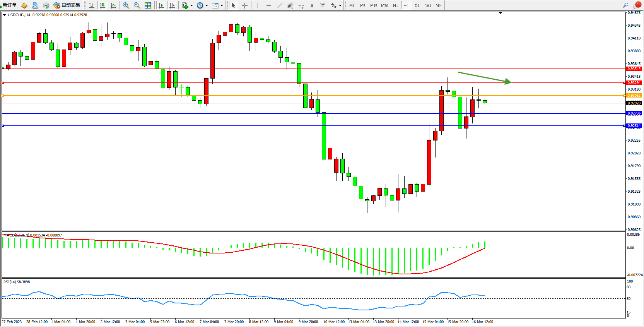Image resolution: width=644 pixels, height=327 pixels.
Task: Draw a horizontal line
Action: tap(268, 5)
